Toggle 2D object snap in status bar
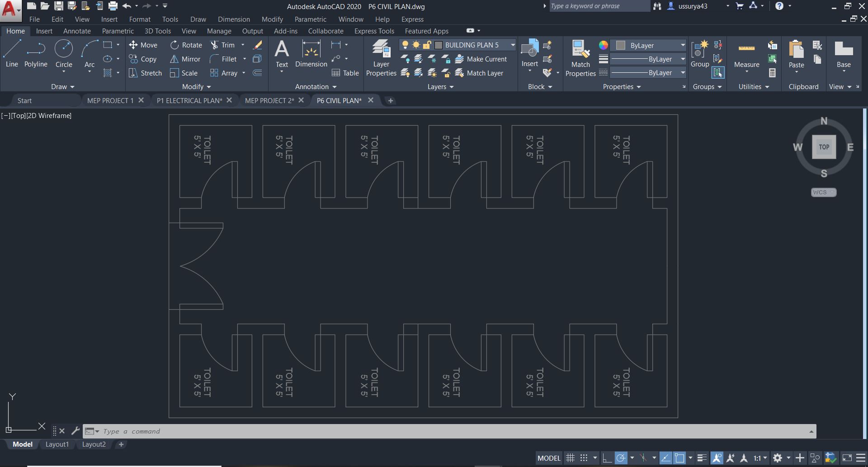The image size is (868, 467). click(x=679, y=458)
